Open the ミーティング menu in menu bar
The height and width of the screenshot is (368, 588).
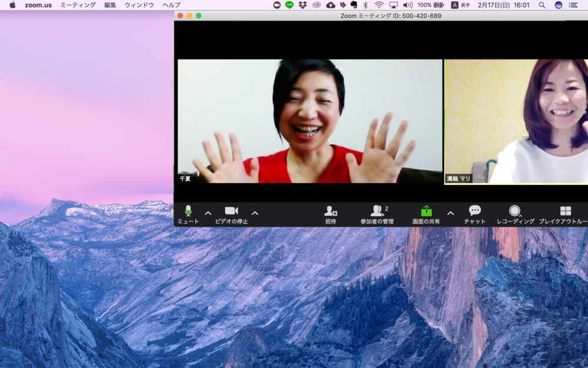pyautogui.click(x=78, y=5)
